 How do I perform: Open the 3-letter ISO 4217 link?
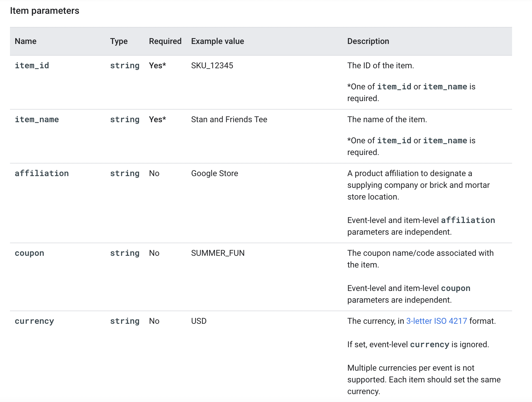point(436,321)
